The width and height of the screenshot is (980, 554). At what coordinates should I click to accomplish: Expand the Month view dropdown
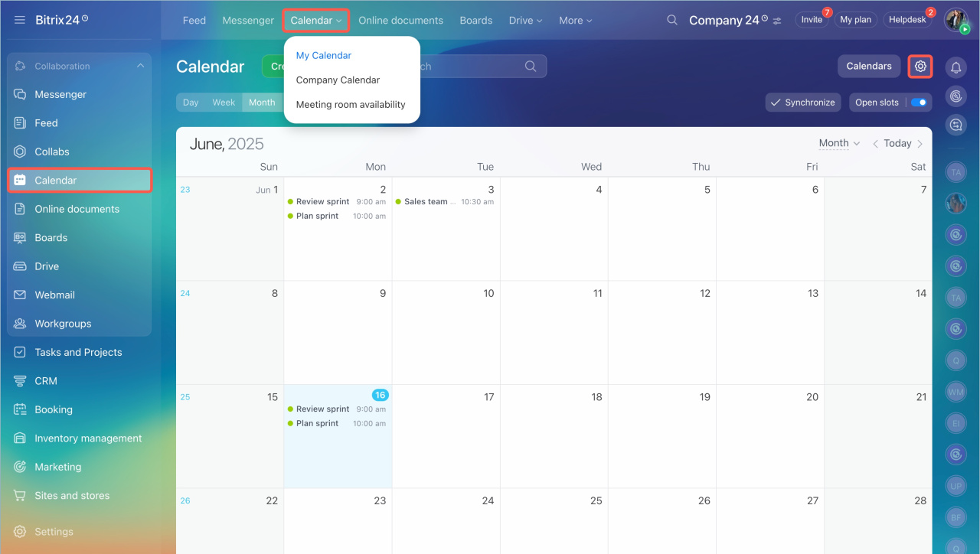tap(839, 143)
